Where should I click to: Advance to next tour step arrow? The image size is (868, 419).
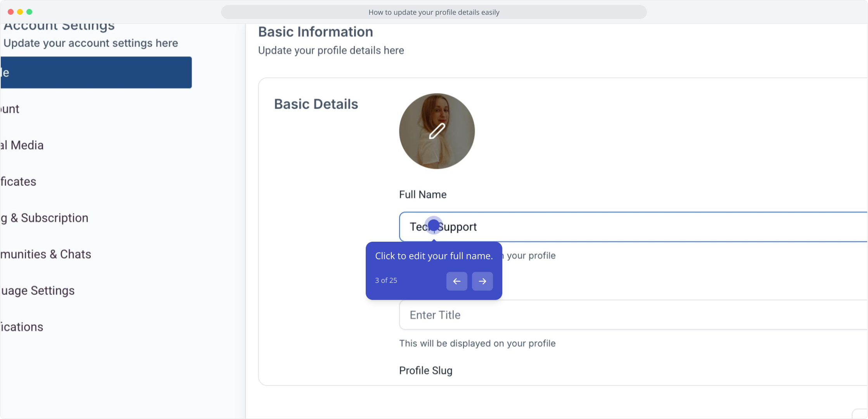click(x=482, y=281)
